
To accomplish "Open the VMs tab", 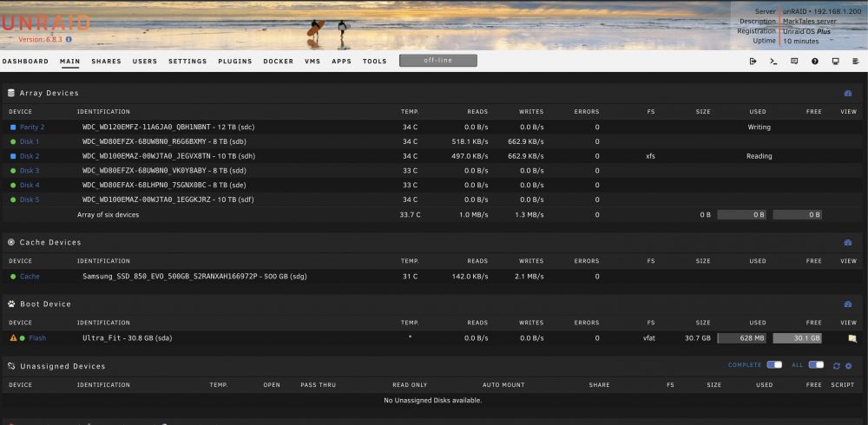I will click(312, 62).
